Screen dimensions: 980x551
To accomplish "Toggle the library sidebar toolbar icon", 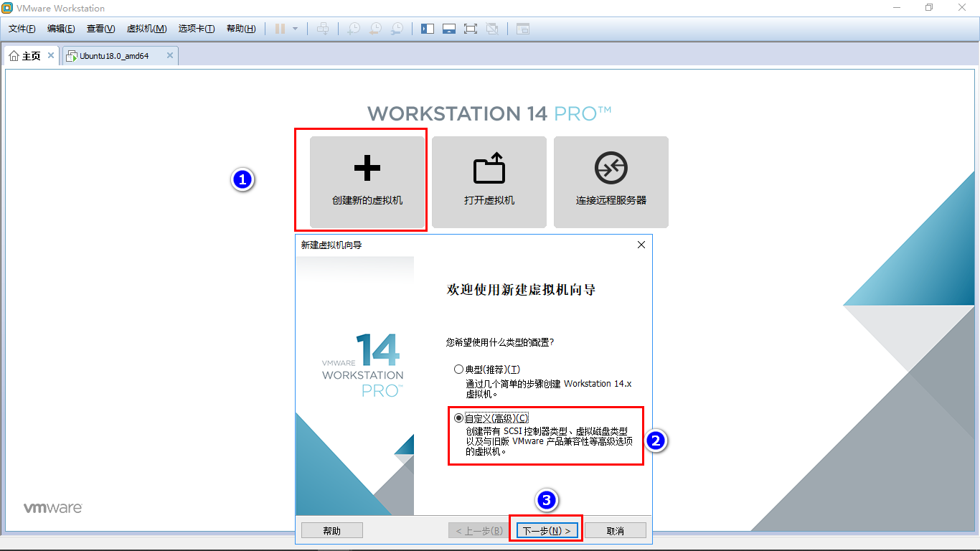I will coord(428,29).
